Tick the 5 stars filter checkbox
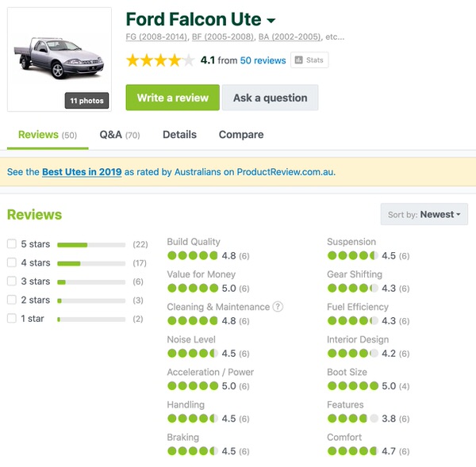This screenshot has height=467, width=476. coord(12,243)
